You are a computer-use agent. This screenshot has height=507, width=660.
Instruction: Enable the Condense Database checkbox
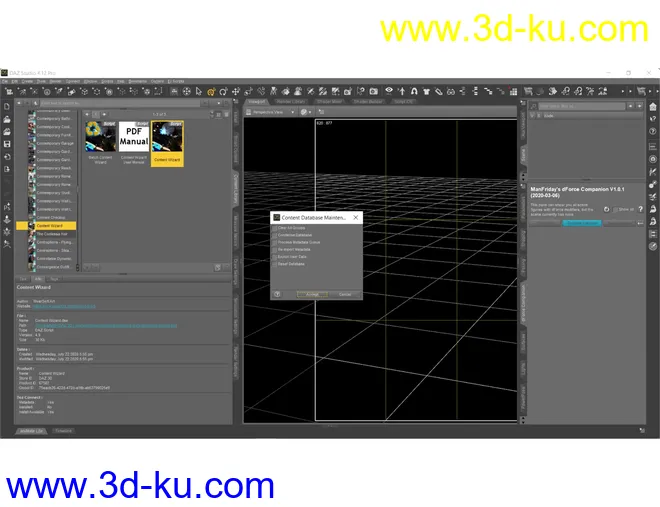coord(276,235)
